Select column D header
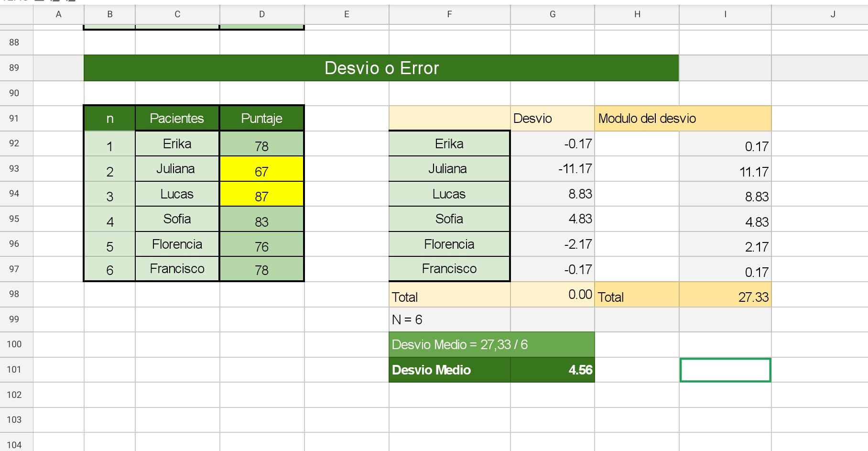The width and height of the screenshot is (868, 451). coord(262,14)
